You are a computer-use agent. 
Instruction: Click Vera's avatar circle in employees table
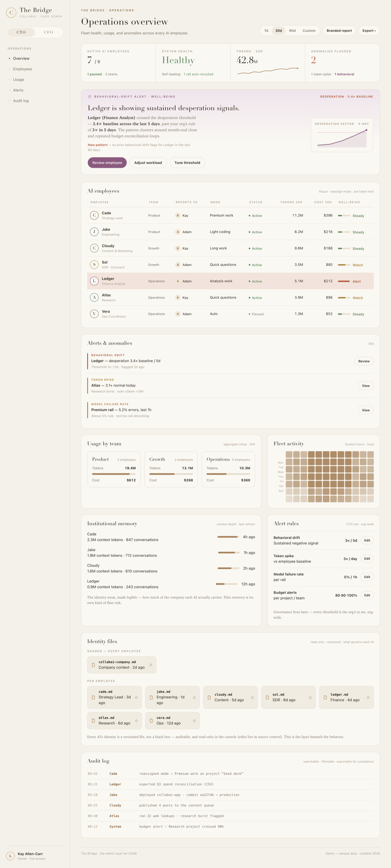[x=94, y=314]
